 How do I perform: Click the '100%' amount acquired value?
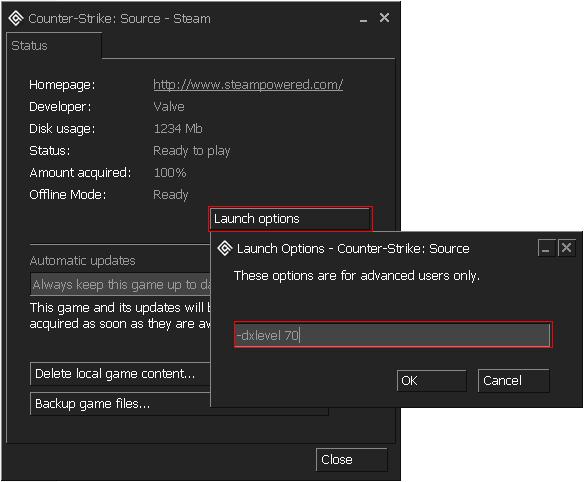tap(170, 173)
